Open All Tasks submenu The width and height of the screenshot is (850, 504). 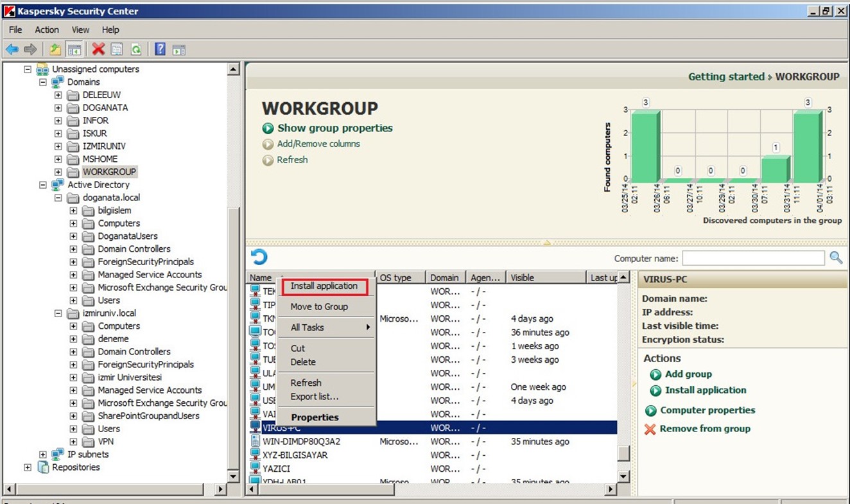coord(326,327)
